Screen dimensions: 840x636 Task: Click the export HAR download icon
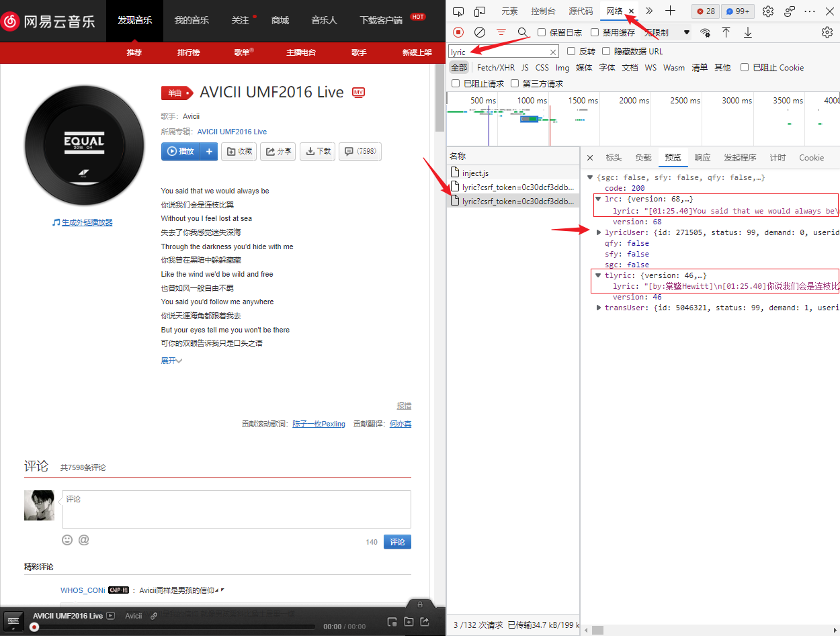tap(748, 32)
